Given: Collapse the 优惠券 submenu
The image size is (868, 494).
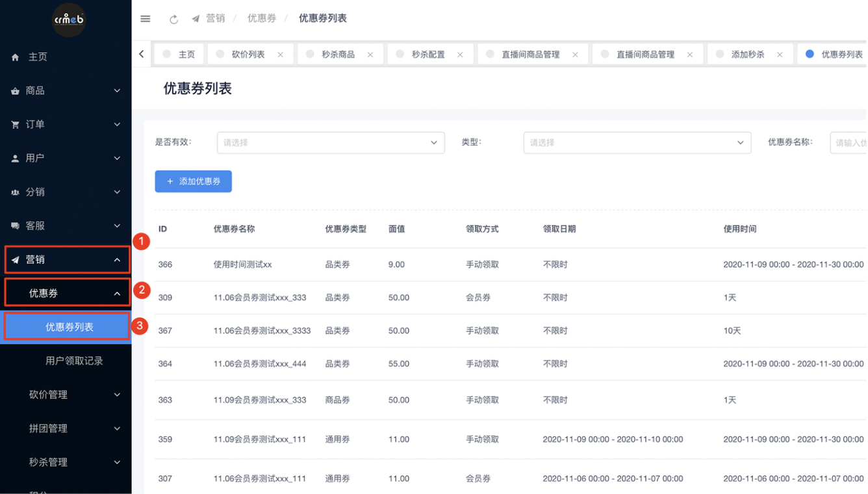Looking at the screenshot, I should click(66, 294).
